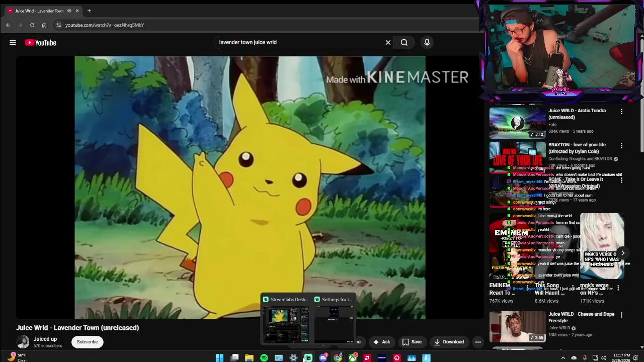Open the 11:17 PM clock calendar
Screen dimensions: 644x362
point(621,358)
